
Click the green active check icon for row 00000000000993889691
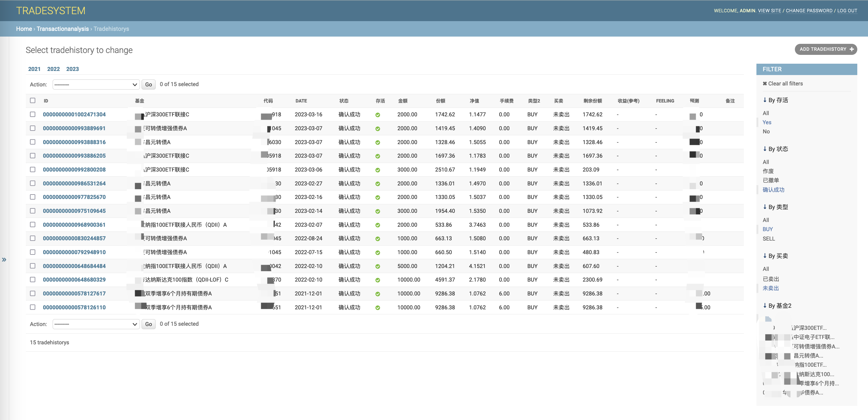pos(377,129)
